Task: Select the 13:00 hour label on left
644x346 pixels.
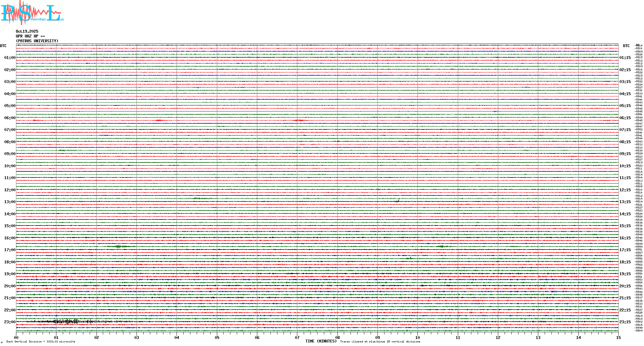Action: tap(10, 202)
